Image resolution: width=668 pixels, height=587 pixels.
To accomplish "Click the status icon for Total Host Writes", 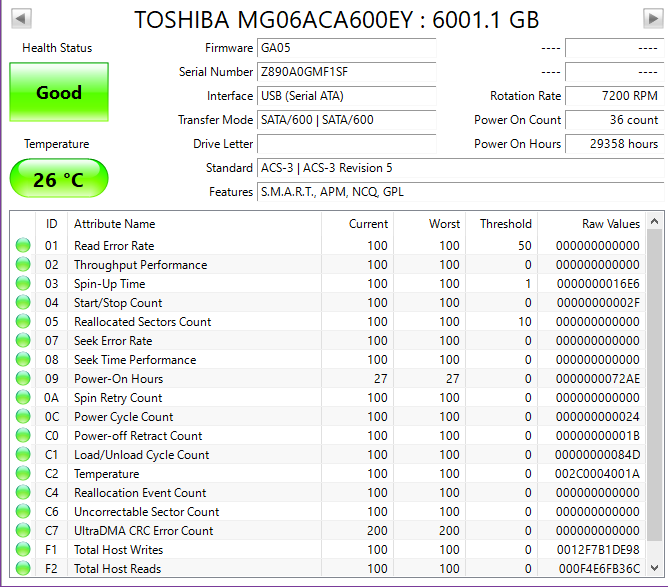I will pos(22,550).
